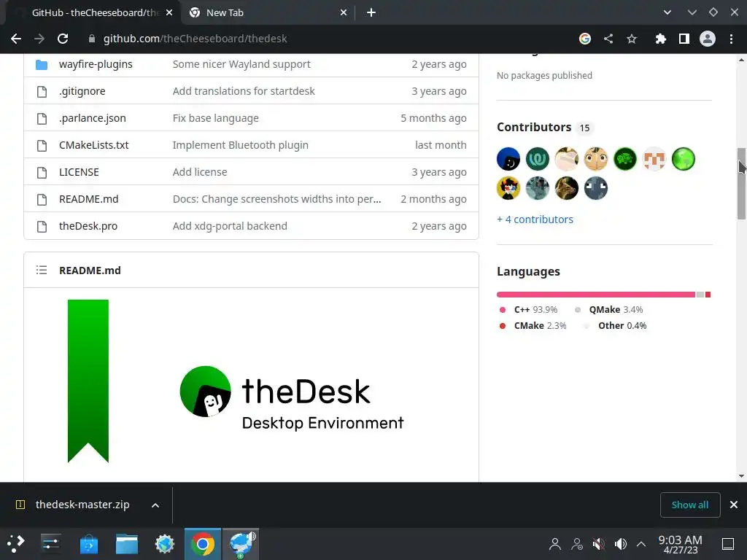Bookmark this page with the star
Screen dimensions: 747x560
pyautogui.click(x=632, y=39)
